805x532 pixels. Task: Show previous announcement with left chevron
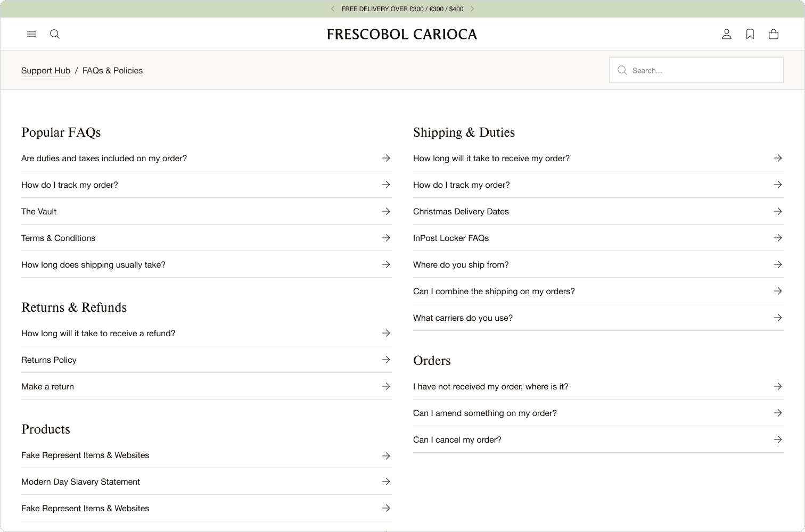tap(333, 9)
